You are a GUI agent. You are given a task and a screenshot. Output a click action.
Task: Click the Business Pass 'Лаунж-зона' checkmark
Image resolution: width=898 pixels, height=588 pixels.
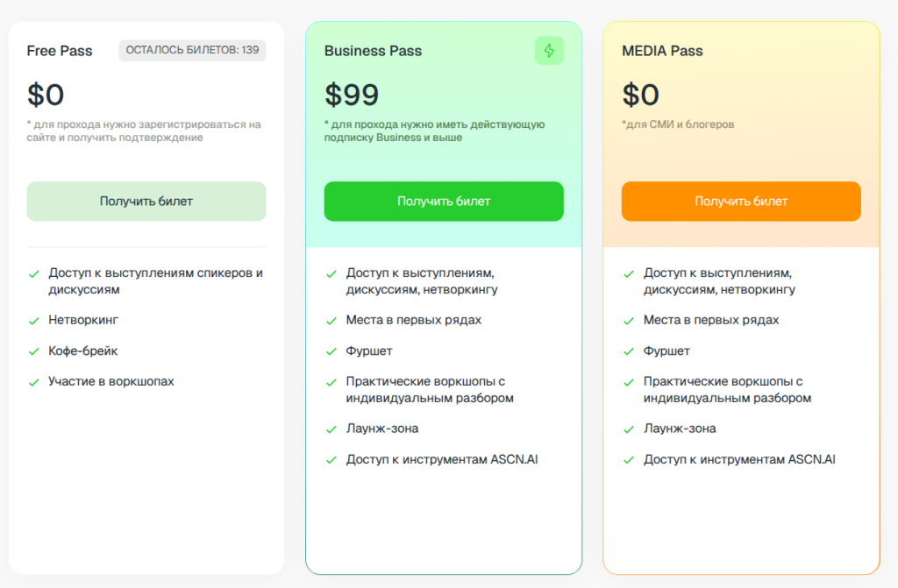[x=331, y=429]
